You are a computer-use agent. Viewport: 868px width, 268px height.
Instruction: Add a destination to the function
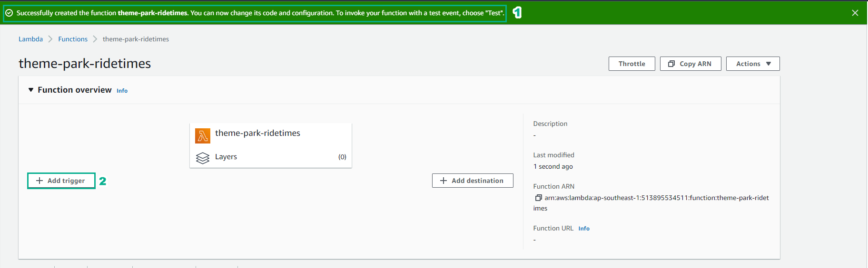point(473,181)
